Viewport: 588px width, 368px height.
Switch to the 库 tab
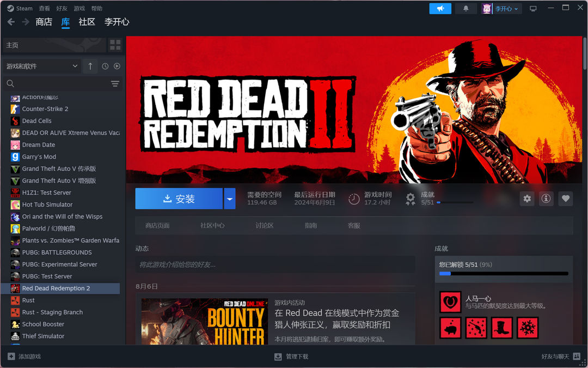[x=65, y=22]
